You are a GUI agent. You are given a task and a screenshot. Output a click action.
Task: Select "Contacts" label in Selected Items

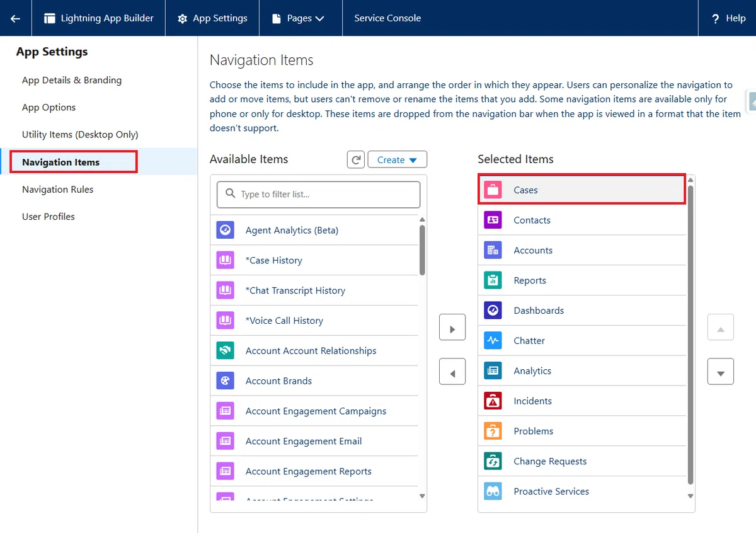[x=532, y=220]
